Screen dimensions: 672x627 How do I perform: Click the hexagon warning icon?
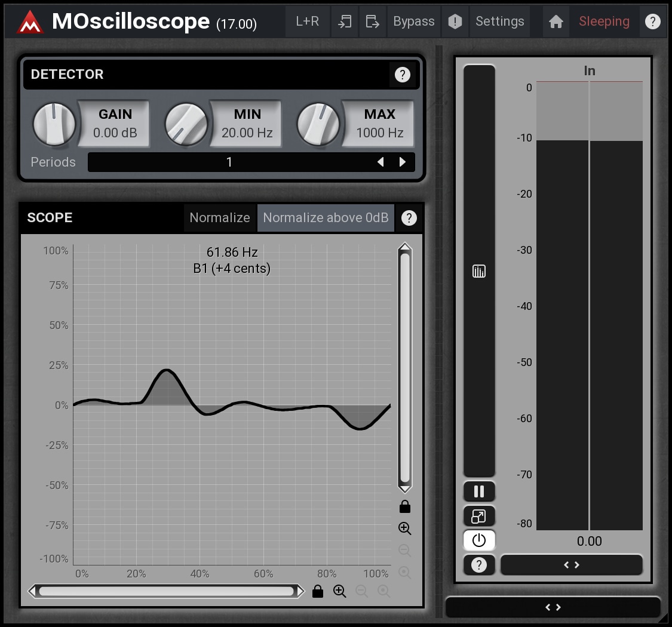[455, 22]
